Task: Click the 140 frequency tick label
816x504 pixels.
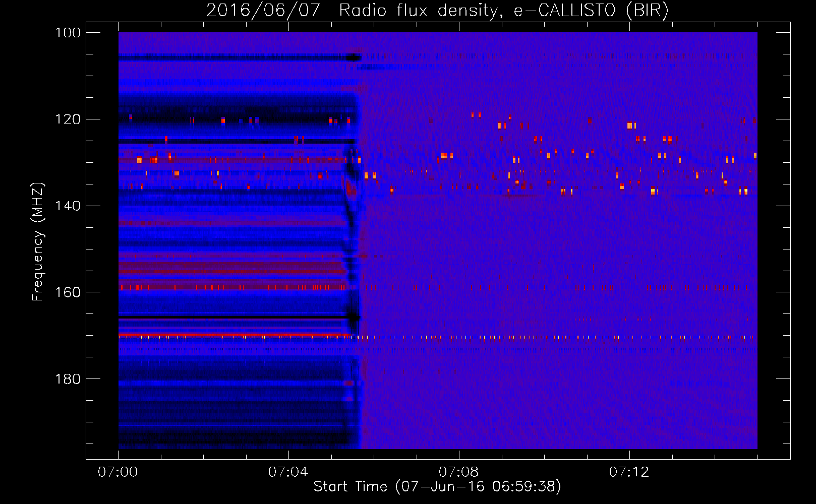Action: coord(68,206)
